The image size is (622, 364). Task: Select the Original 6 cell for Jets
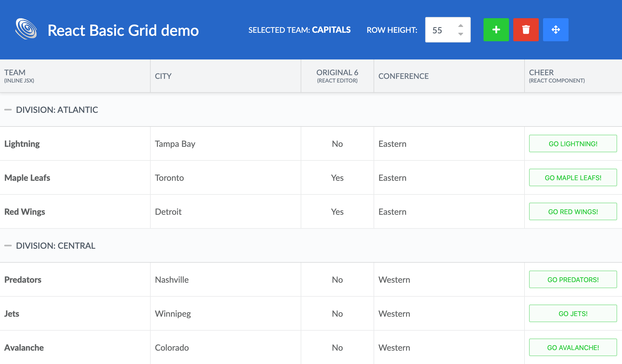tap(337, 313)
